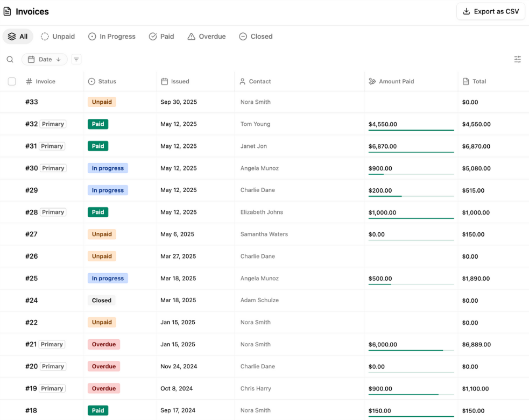Click the $1,100.00 total amount

[x=475, y=389]
